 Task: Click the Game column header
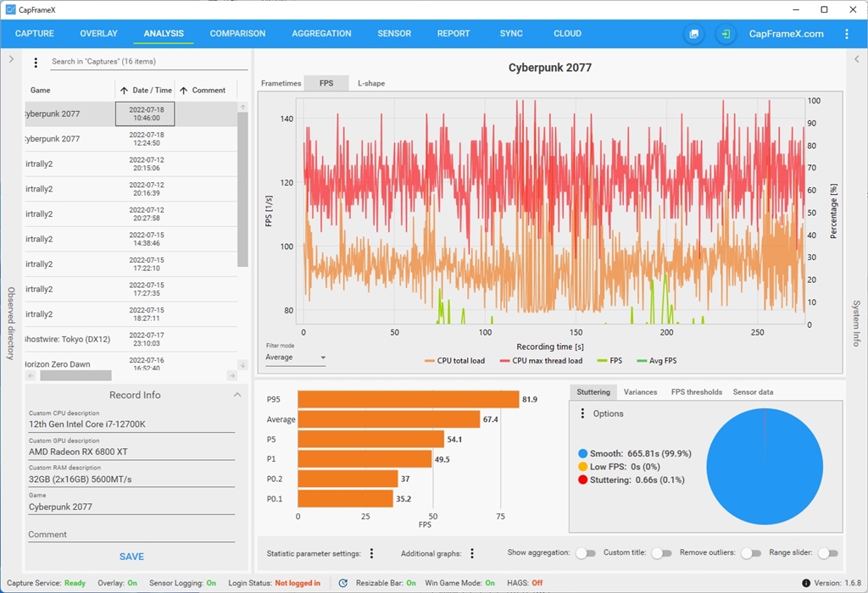(x=40, y=90)
